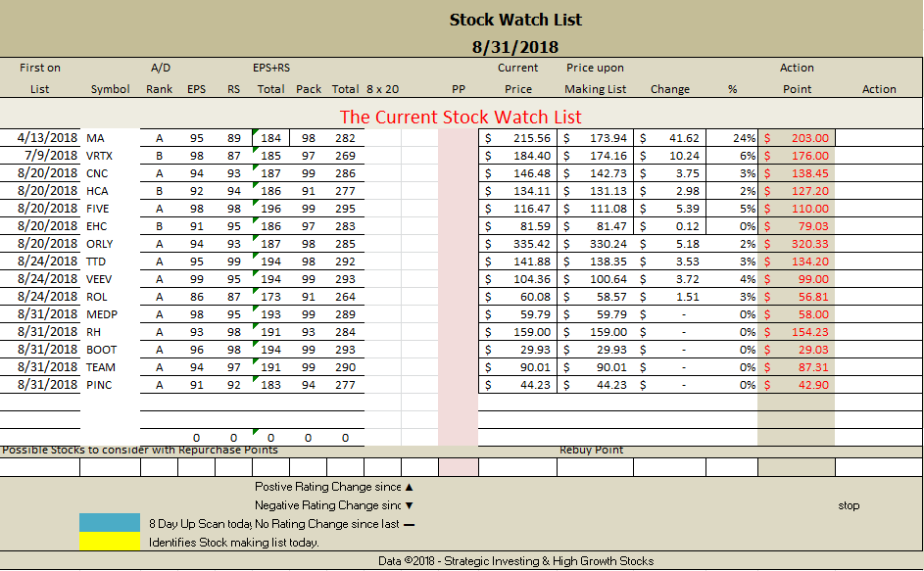
Task: Select the '%' column header
Action: pos(732,89)
